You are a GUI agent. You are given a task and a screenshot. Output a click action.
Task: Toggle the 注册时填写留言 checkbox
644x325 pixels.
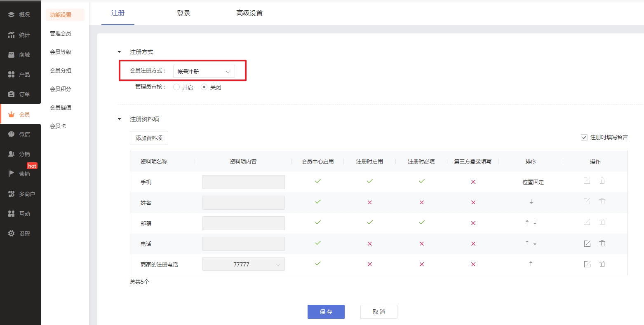pyautogui.click(x=584, y=138)
